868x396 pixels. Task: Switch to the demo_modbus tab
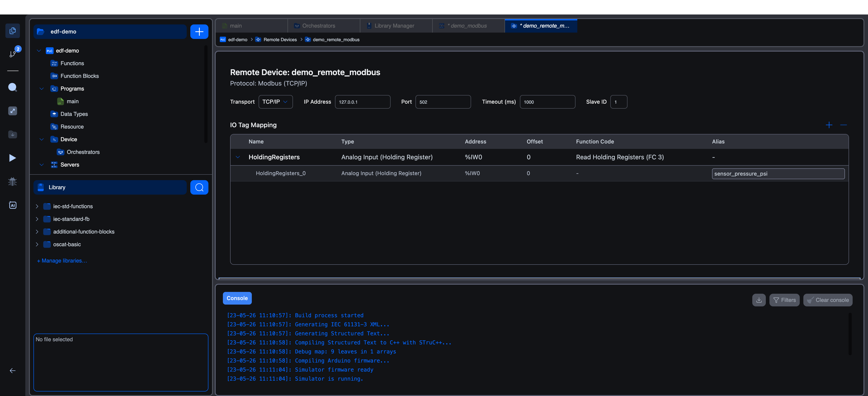point(468,26)
